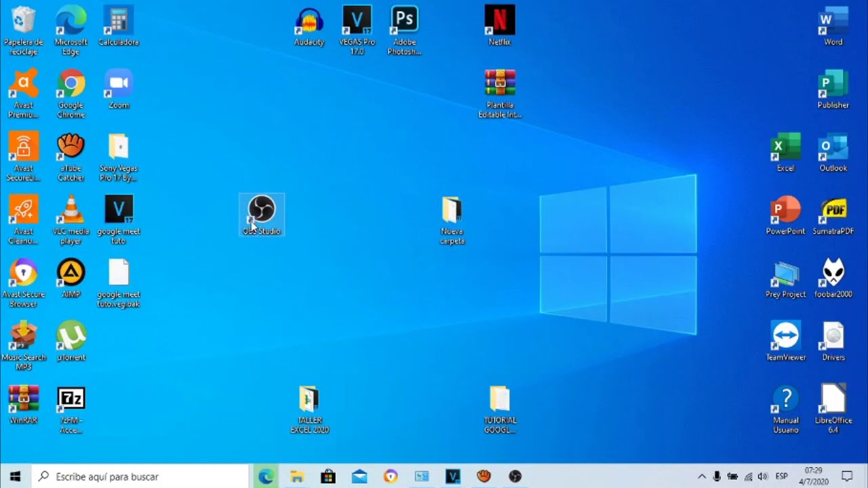
Task: Select the Drivers desktop icon
Action: click(833, 342)
